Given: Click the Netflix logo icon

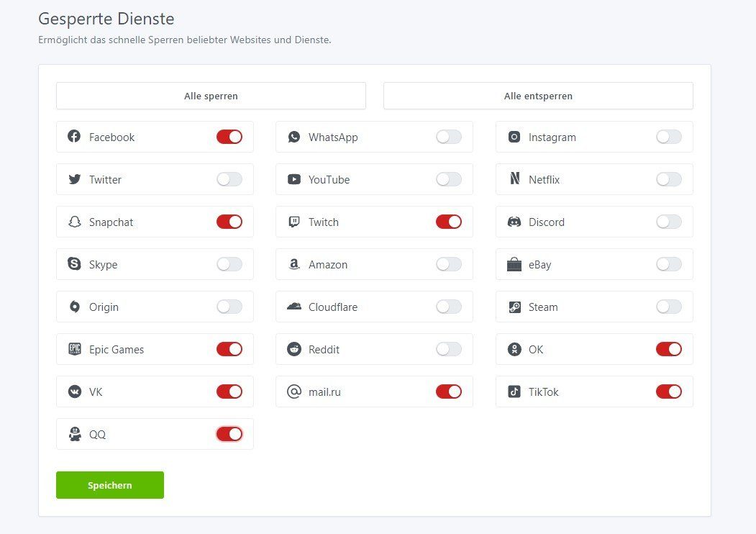Looking at the screenshot, I should click(x=514, y=179).
